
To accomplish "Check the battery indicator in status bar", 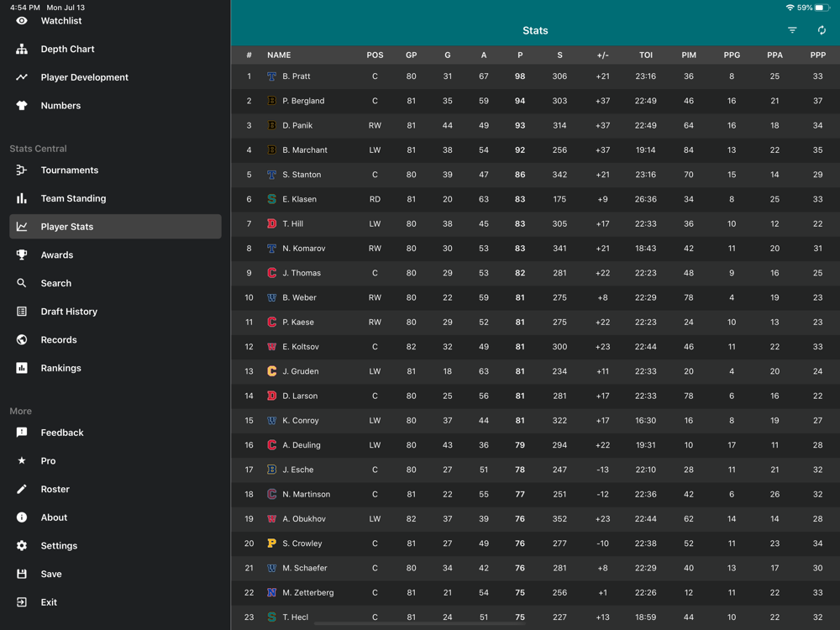I will point(822,8).
